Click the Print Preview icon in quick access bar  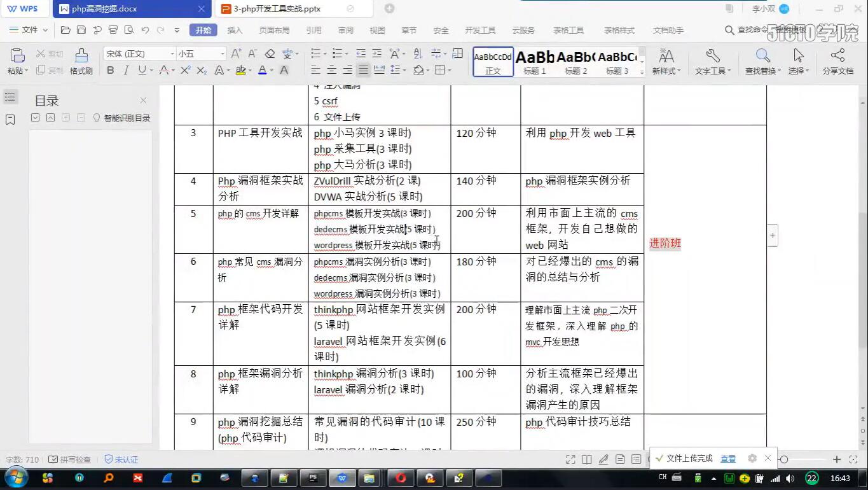tap(129, 30)
